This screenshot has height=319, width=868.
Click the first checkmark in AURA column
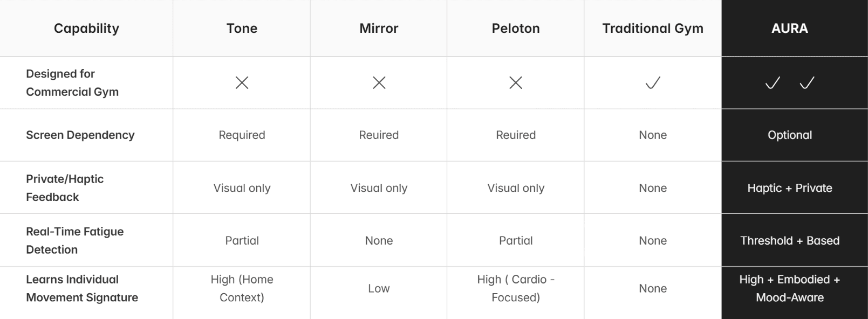pos(773,82)
